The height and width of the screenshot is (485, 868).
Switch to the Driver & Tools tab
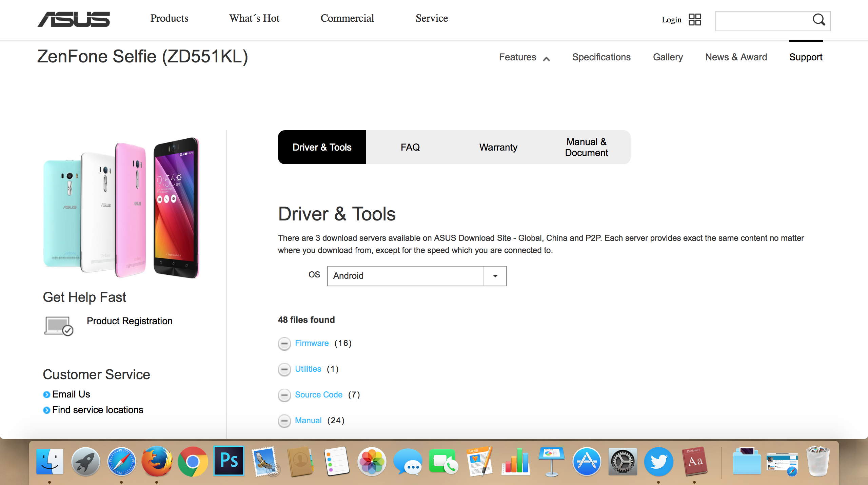(x=322, y=147)
